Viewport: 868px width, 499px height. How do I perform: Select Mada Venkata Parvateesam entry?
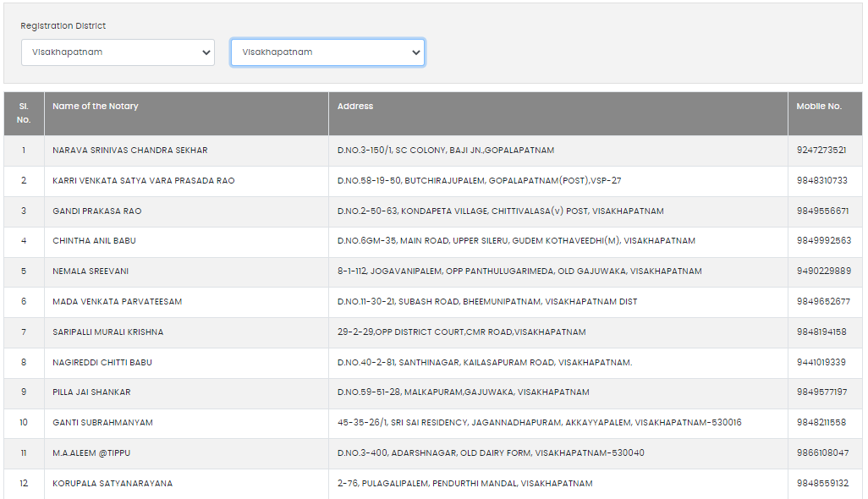tap(117, 302)
